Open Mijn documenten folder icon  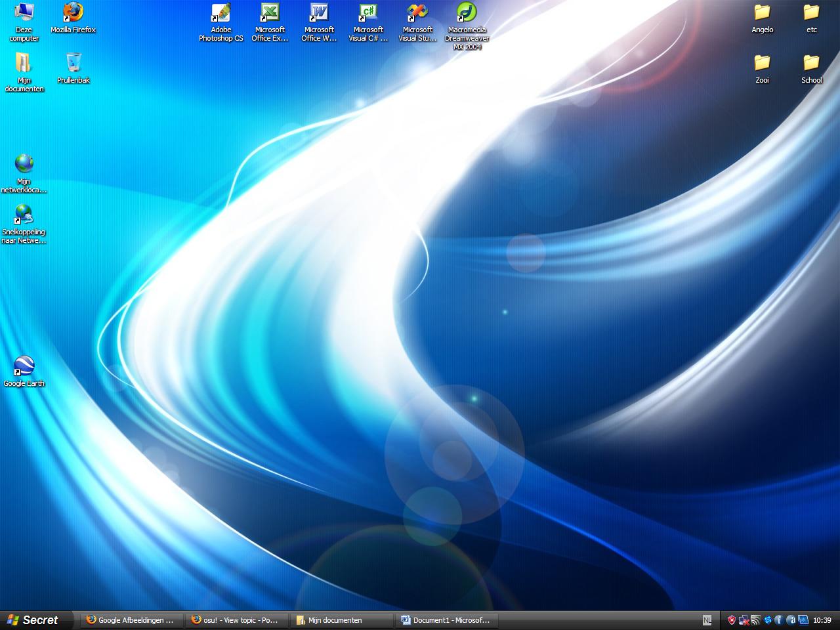tap(24, 72)
